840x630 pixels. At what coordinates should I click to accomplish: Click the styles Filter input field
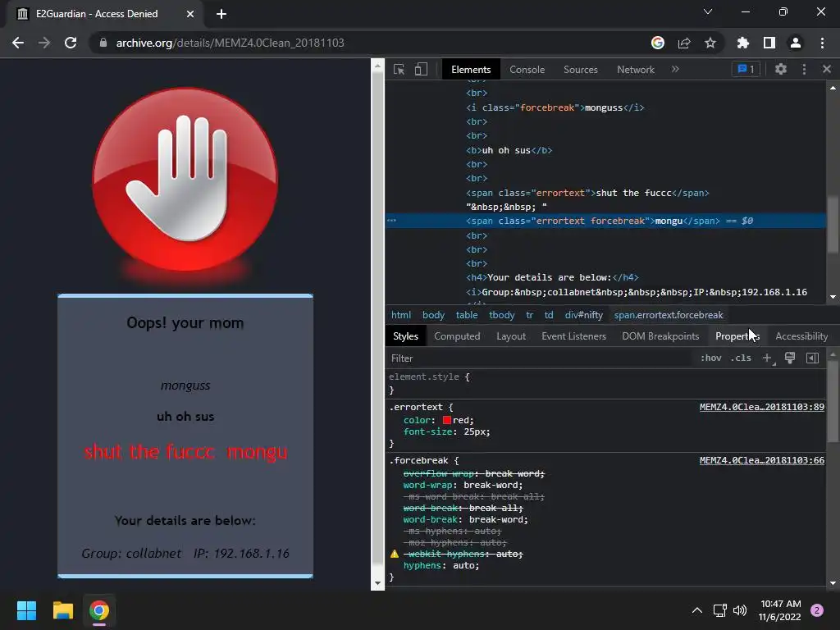(x=541, y=358)
